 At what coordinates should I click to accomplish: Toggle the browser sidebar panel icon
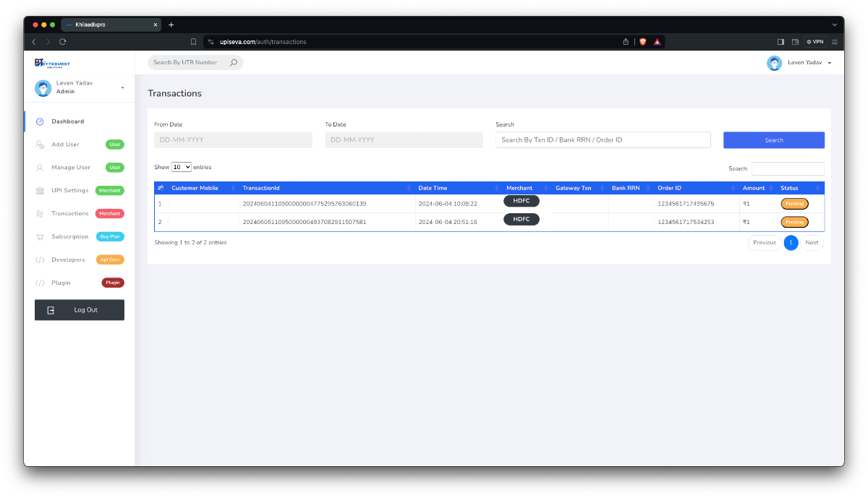[780, 42]
